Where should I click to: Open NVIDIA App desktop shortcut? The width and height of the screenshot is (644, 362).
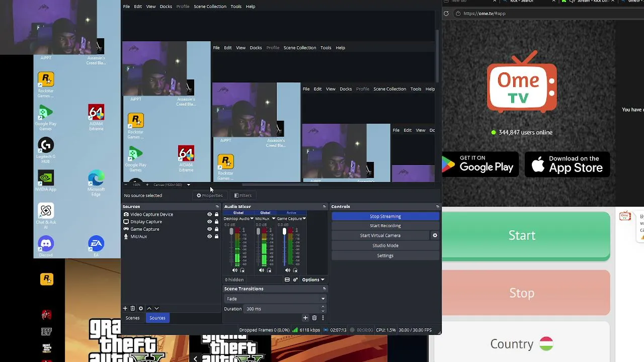46,181
